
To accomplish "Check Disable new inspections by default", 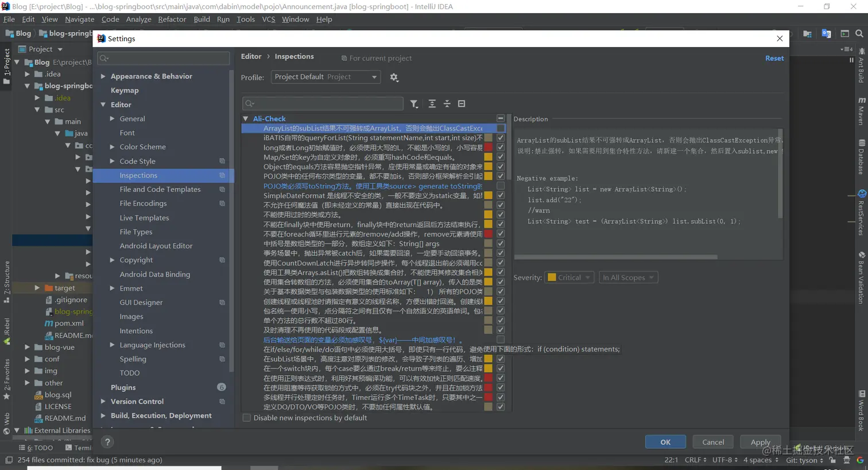I will (247, 418).
